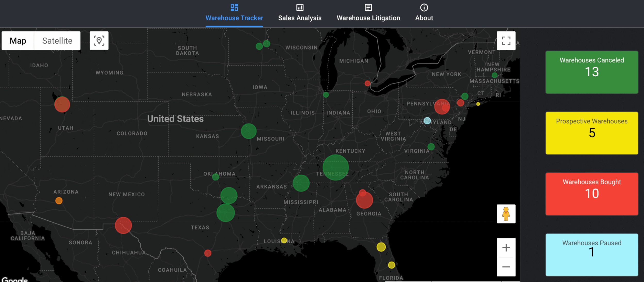Screen dimensions: 644x282
Task: Open Warehouse Litigation tab
Action: point(368,13)
